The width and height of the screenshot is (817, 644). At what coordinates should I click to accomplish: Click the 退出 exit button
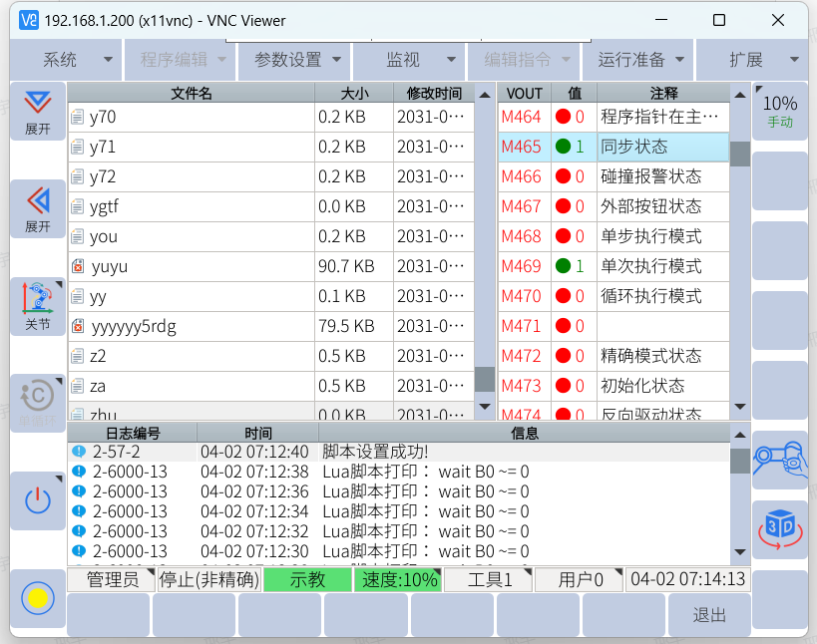709,615
